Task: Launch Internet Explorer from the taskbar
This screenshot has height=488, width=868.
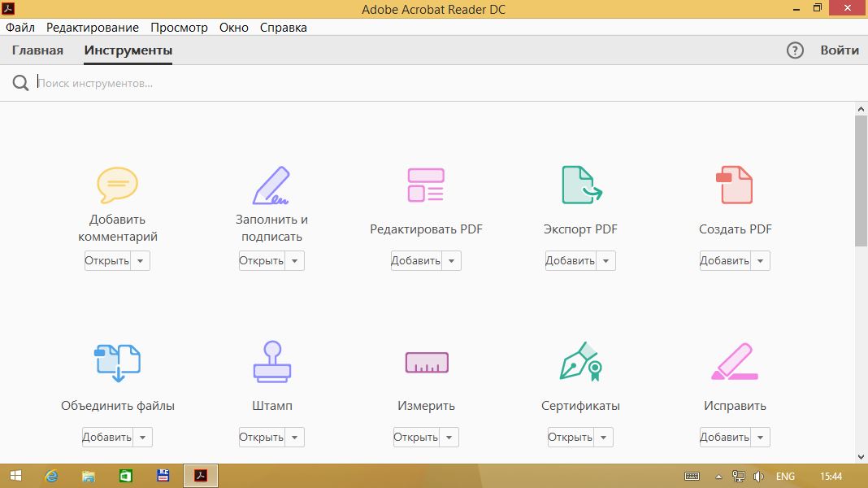Action: [51, 476]
